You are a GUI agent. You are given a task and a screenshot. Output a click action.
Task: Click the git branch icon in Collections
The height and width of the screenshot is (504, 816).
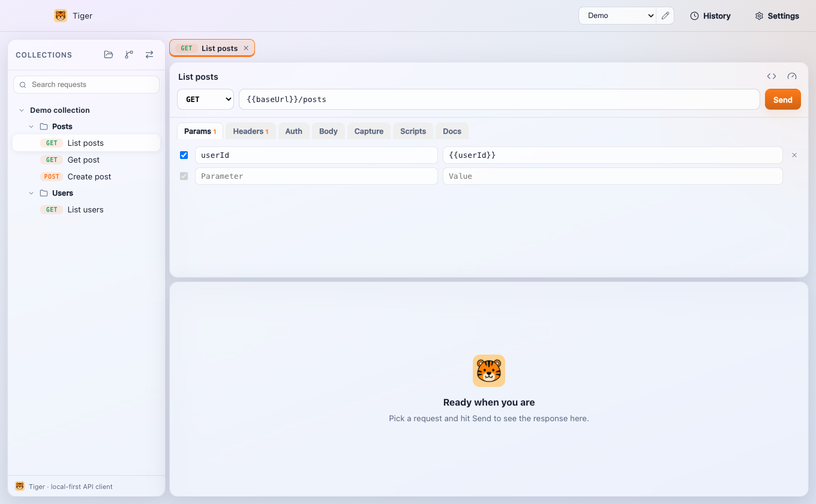tap(129, 55)
